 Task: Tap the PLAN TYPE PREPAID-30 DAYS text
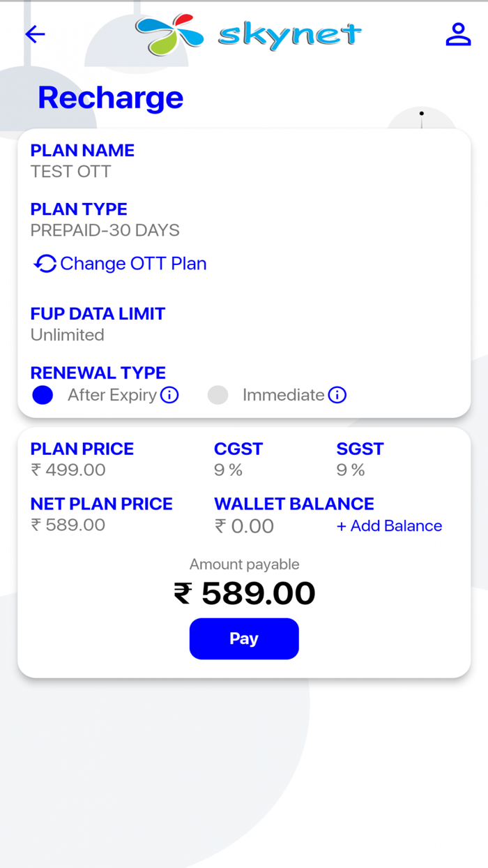click(x=105, y=230)
